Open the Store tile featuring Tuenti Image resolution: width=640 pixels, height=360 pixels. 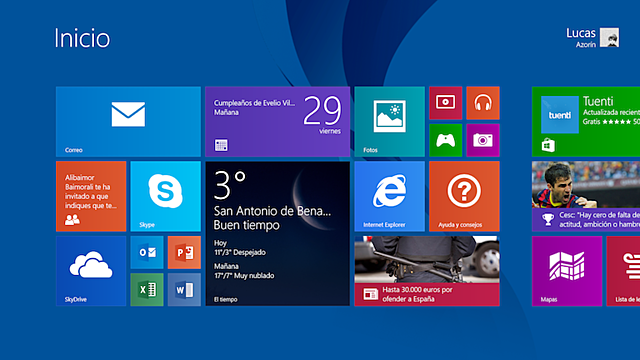tap(586, 121)
